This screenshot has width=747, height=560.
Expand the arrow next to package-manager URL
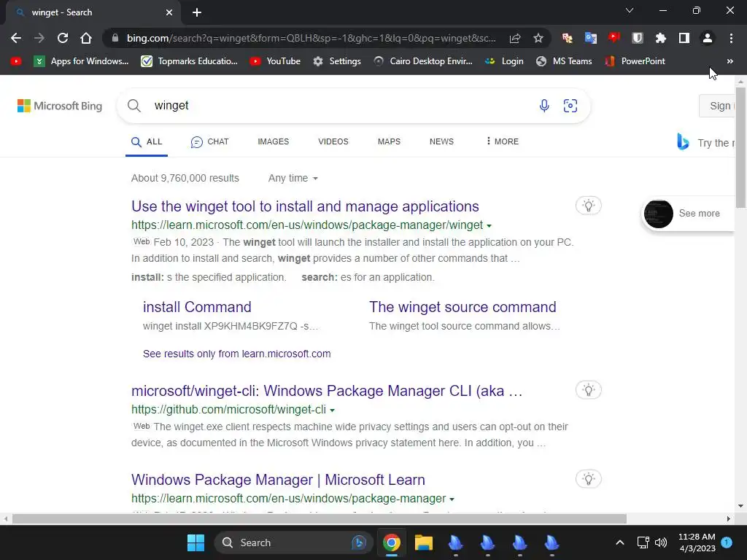click(x=452, y=499)
